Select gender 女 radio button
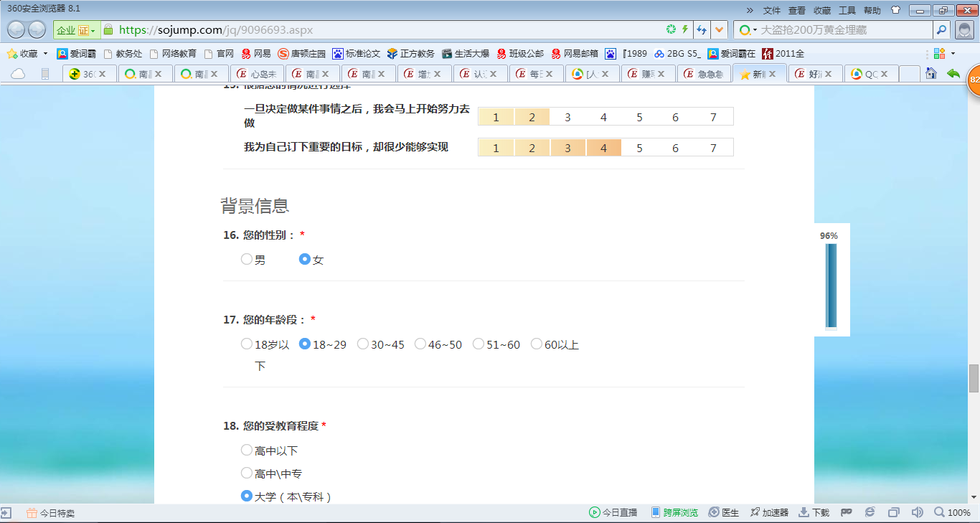 [x=305, y=259]
